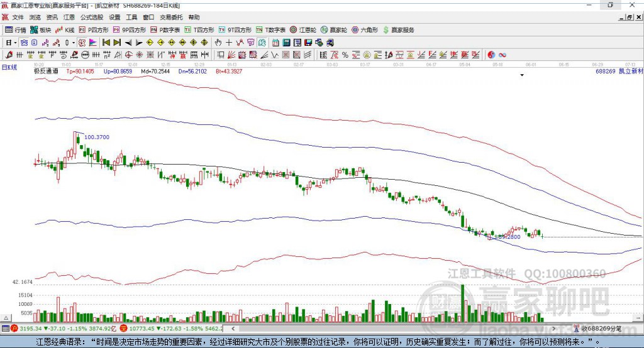Launch the 赢家轮 wheel tool
The width and height of the screenshot is (644, 348).
point(334,30)
